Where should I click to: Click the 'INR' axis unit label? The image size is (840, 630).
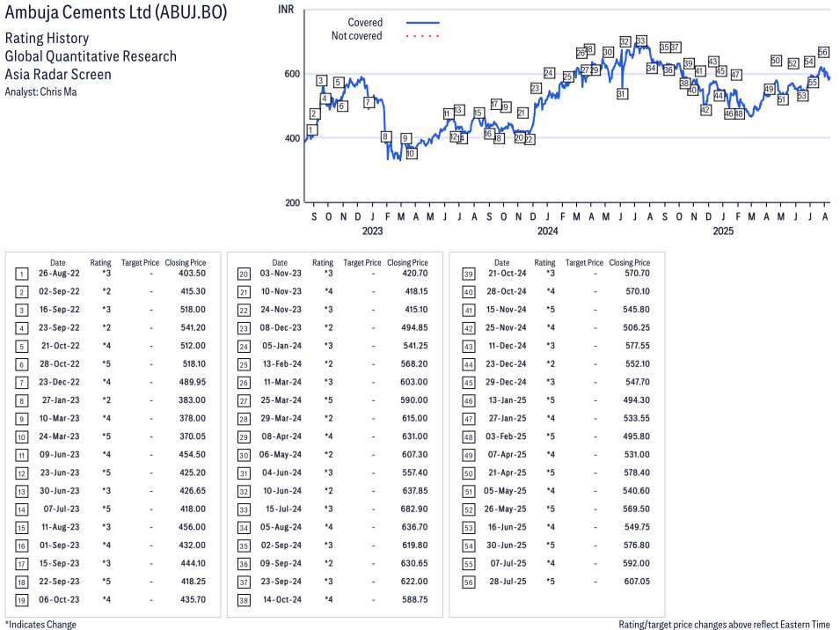point(286,9)
